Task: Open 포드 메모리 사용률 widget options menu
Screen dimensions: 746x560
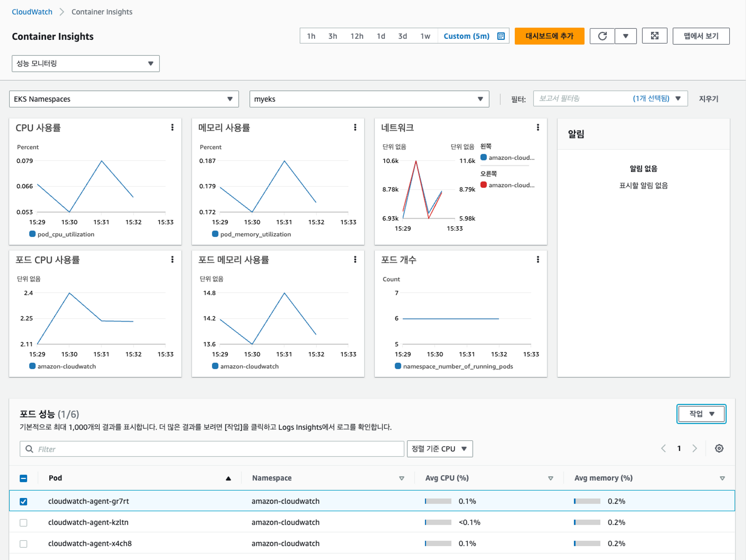Action: point(355,260)
